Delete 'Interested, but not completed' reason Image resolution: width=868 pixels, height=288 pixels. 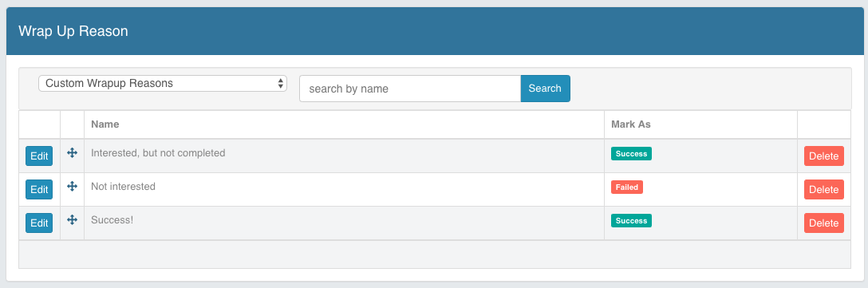(x=823, y=156)
